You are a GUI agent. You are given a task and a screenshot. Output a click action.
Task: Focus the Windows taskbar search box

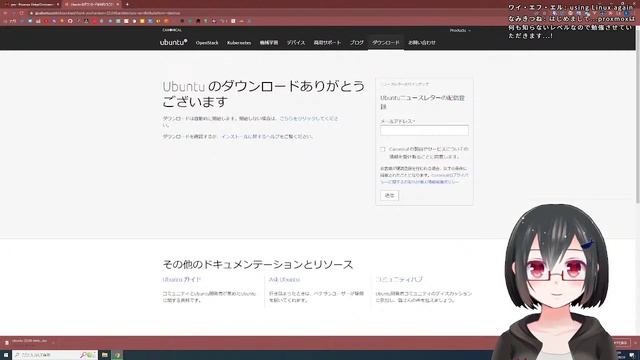pyautogui.click(x=55, y=355)
